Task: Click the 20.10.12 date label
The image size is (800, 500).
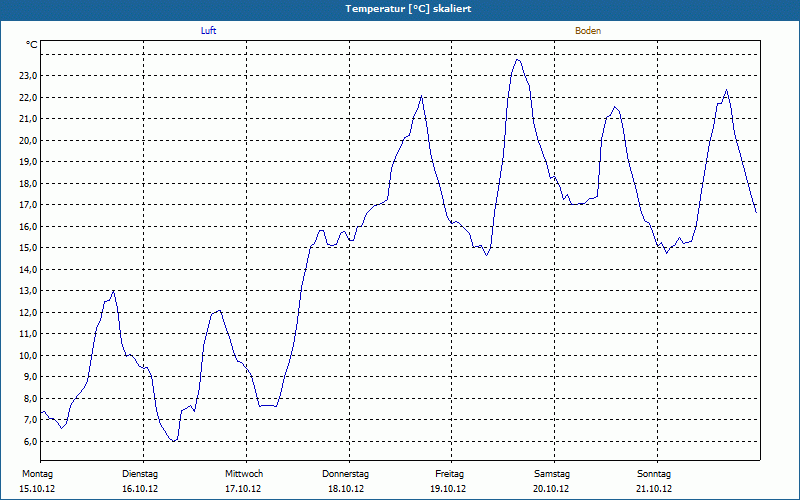Action: [551, 489]
